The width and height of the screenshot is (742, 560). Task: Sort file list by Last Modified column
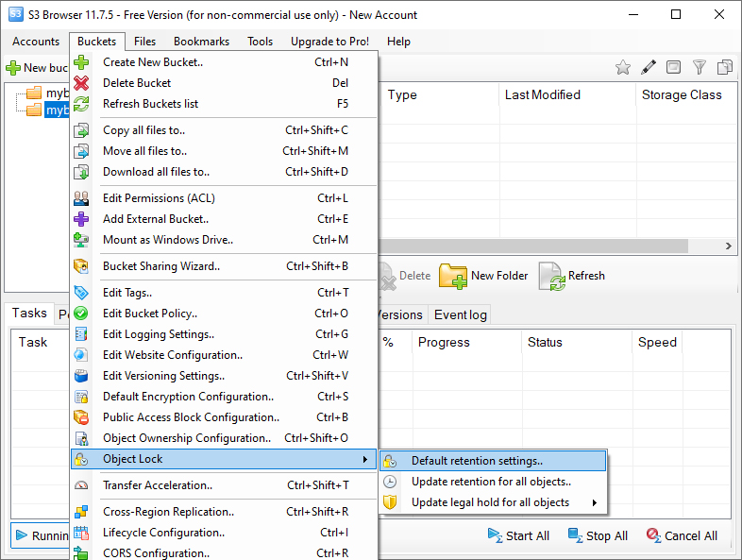(567, 94)
